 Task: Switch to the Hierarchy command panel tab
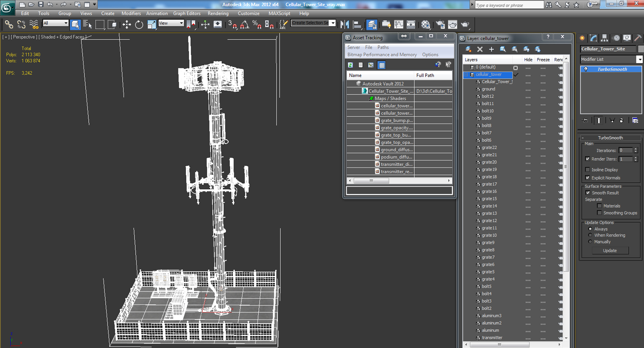click(x=605, y=38)
